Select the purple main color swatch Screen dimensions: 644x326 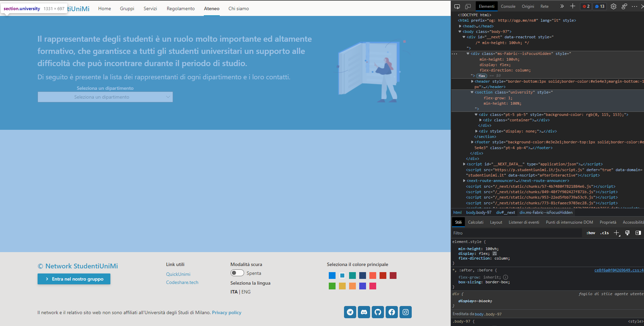[363, 286]
